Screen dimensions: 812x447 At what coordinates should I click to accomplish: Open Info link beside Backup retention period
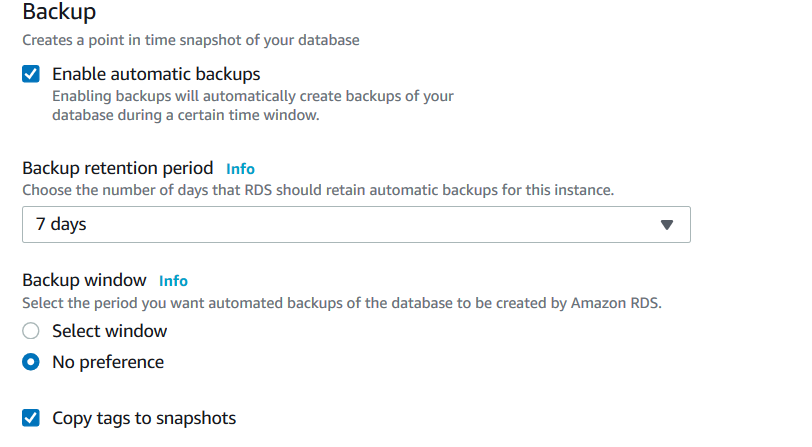coord(240,169)
